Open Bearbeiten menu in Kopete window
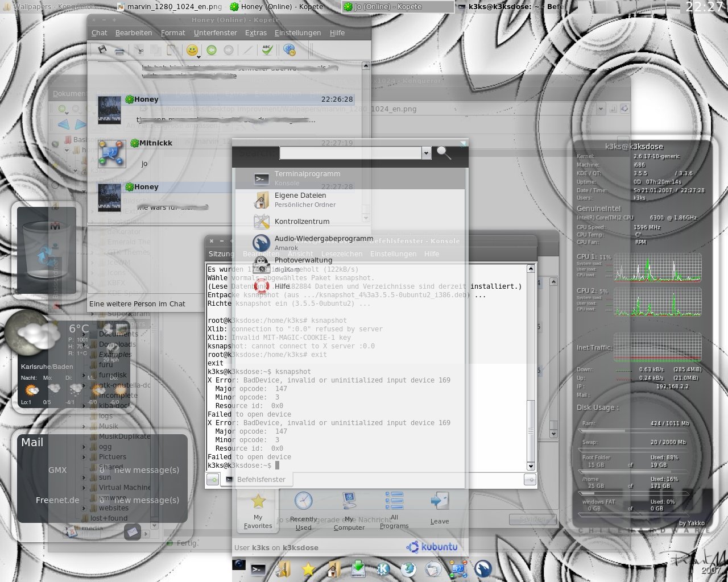The image size is (728, 582). click(134, 33)
